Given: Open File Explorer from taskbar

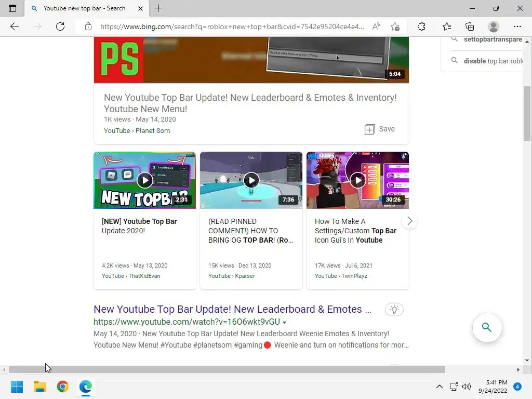Looking at the screenshot, I should 39,387.
